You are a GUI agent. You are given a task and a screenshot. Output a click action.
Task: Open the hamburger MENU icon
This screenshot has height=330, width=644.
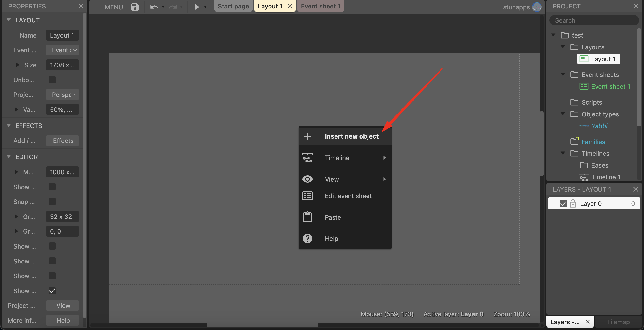point(97,7)
